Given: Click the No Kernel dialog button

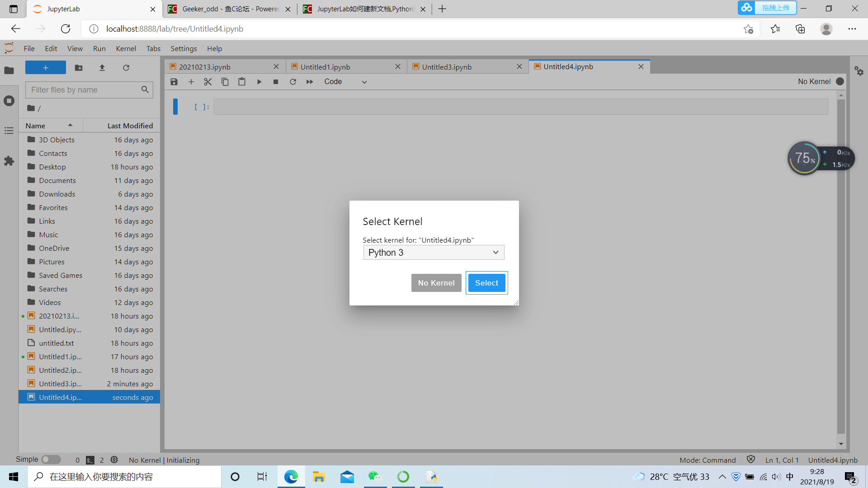Looking at the screenshot, I should click(436, 283).
